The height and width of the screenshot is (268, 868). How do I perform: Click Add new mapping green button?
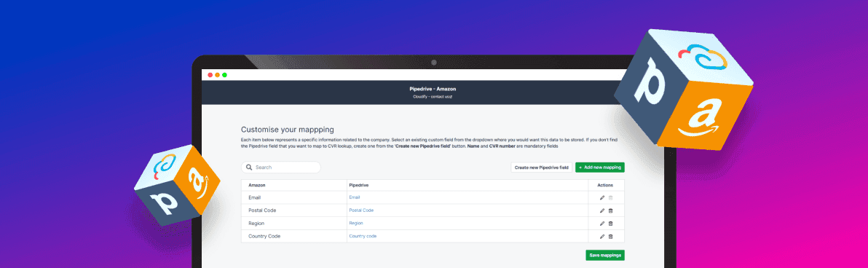click(x=600, y=167)
